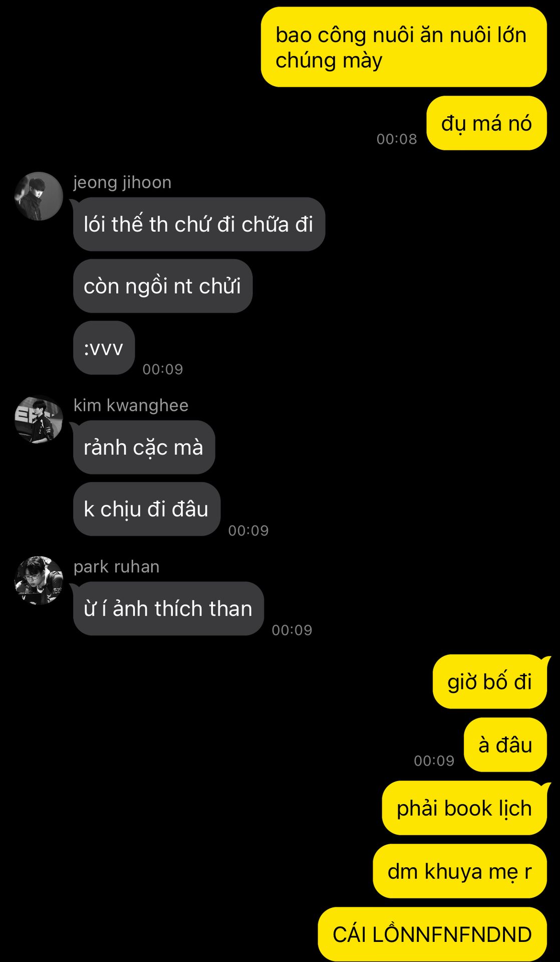
Task: Tap the 'CÁI LỒNNFNFNDND' bubble
Action: 432,934
